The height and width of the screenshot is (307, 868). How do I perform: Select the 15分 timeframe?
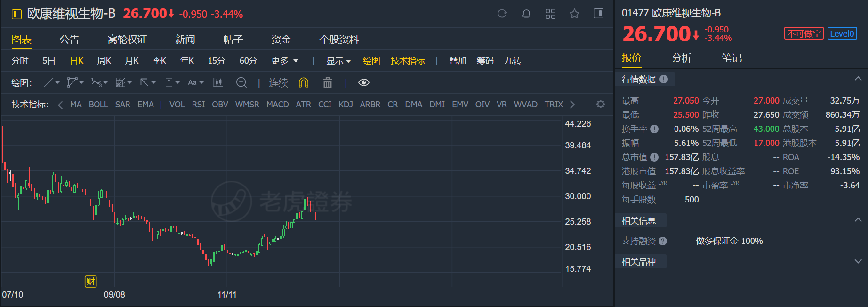point(217,60)
